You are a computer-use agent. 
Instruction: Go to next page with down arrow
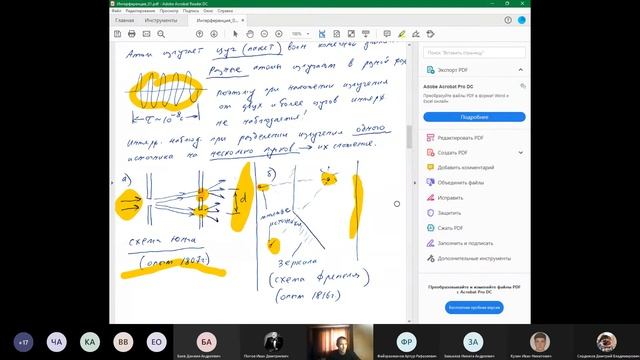[x=214, y=34]
